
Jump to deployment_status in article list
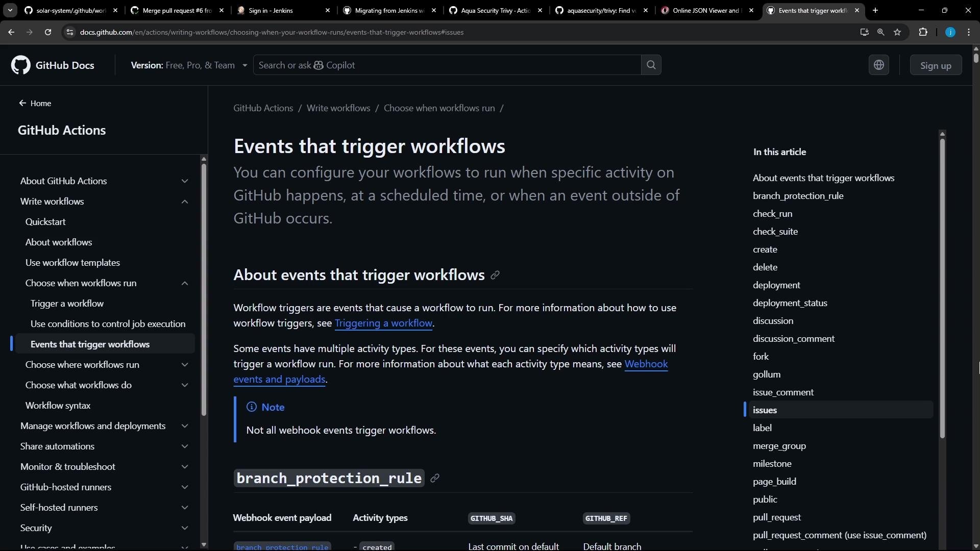tap(790, 303)
